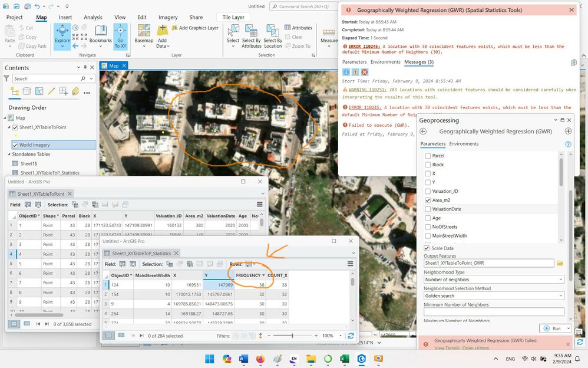Screen dimensions: 588x368
Task: Enable the Valuation_JD variable checkbox
Action: [x=428, y=191]
